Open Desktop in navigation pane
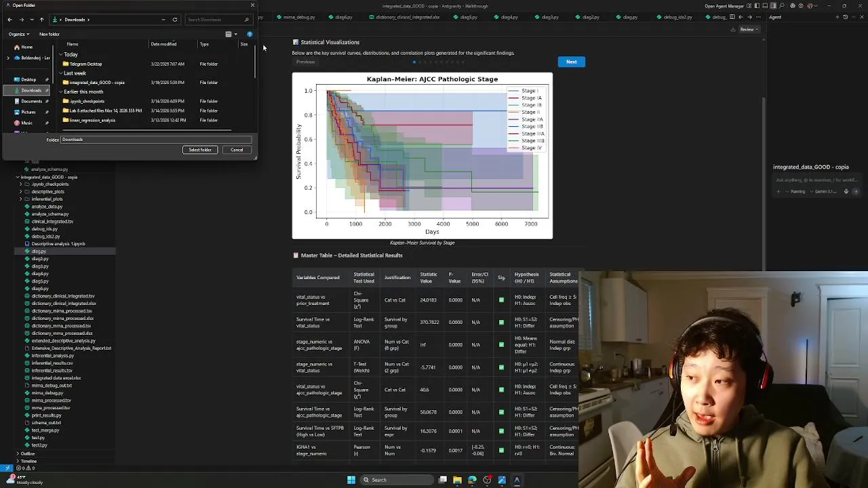868x488 pixels. point(28,79)
